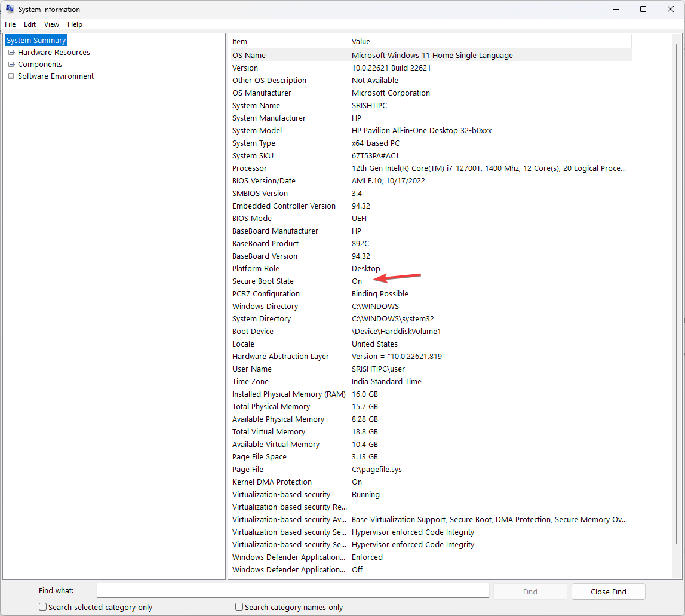Screen dimensions: 685x616
Task: Select Installed Physical Memory (RAM) row
Action: tap(431, 394)
